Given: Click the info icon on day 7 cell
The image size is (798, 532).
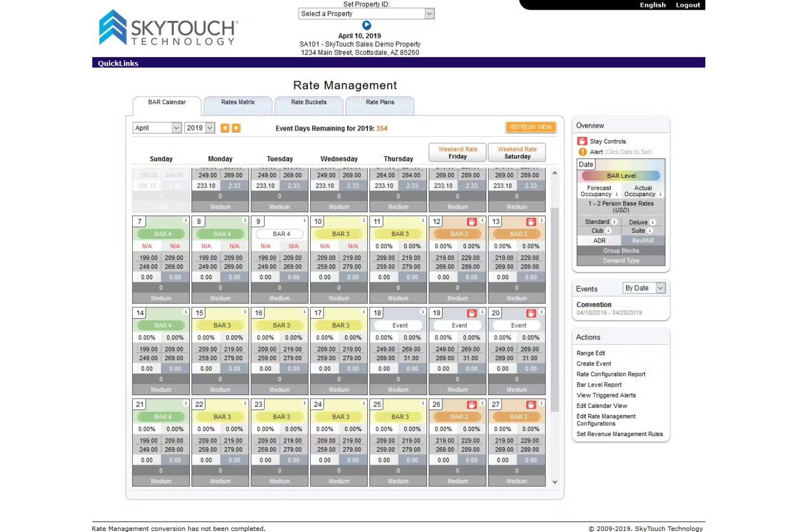Looking at the screenshot, I should pyautogui.click(x=186, y=220).
